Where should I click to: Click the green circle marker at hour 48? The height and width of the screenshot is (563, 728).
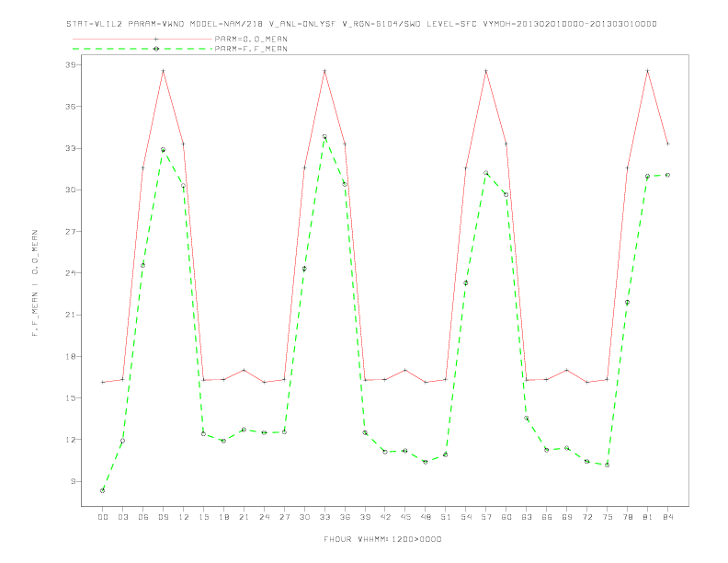click(x=426, y=462)
